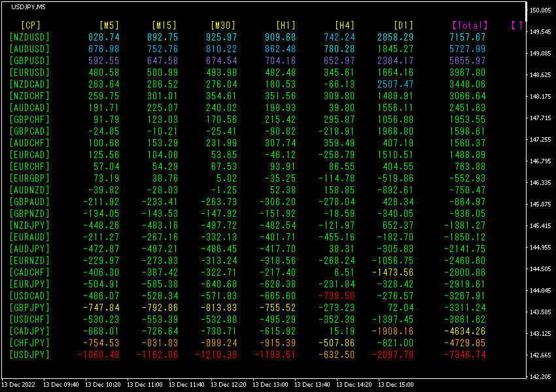
Task: Select the [USDCAD] pair label
Action: pyautogui.click(x=29, y=296)
